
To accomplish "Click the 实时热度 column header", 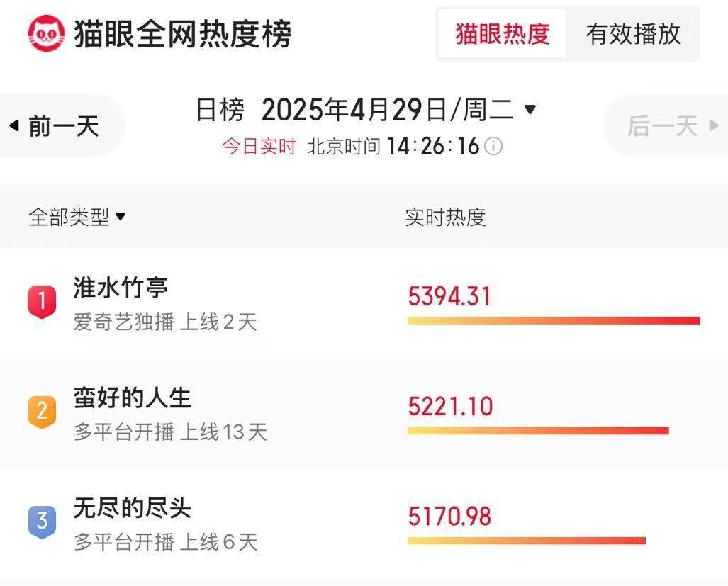I will [445, 217].
